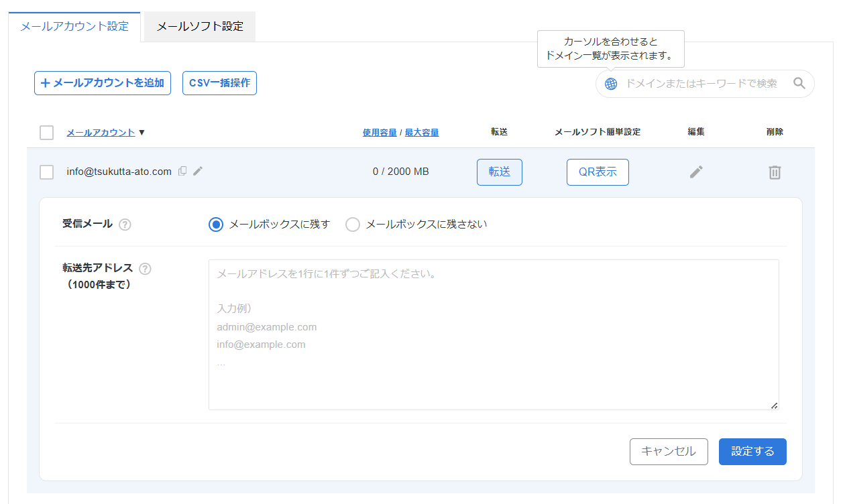
Task: Click the 転送 button
Action: click(x=500, y=172)
